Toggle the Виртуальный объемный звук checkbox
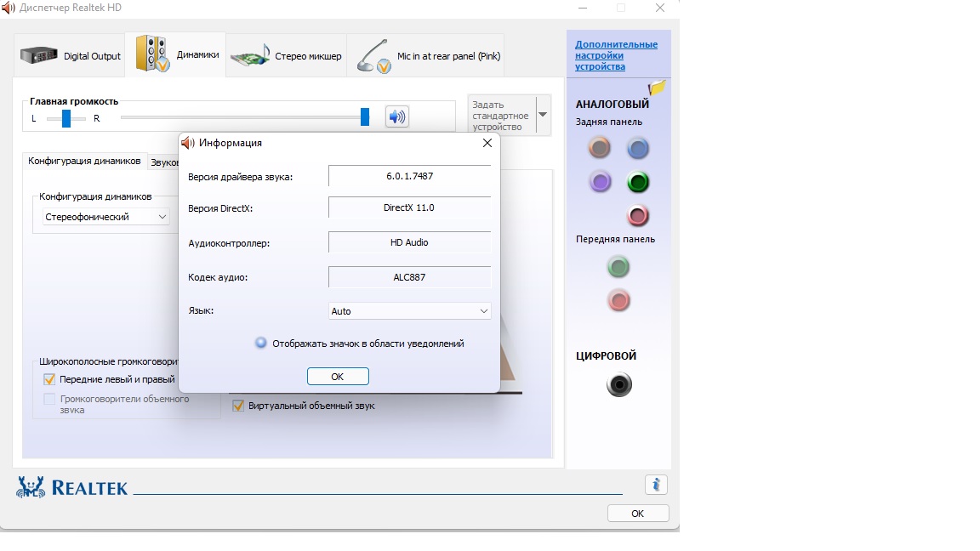This screenshot has width=980, height=551. click(x=237, y=406)
